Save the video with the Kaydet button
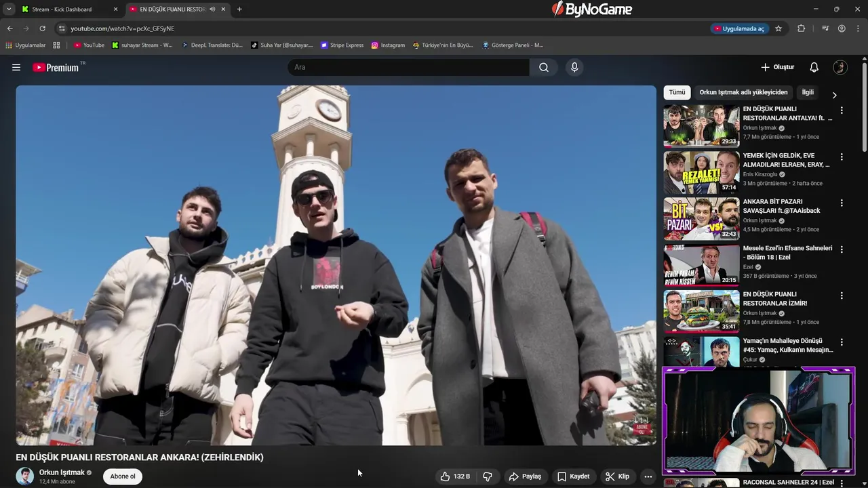Screen dimensions: 868x488 click(574, 476)
